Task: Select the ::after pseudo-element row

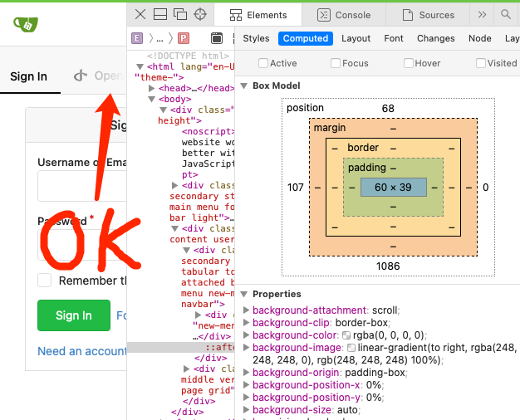Action: (x=181, y=347)
